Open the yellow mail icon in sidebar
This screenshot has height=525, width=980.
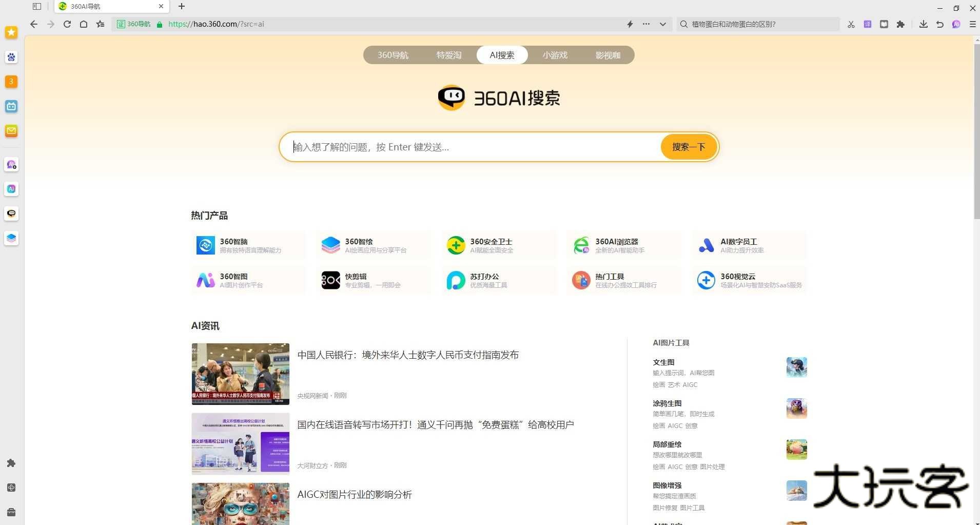click(11, 131)
